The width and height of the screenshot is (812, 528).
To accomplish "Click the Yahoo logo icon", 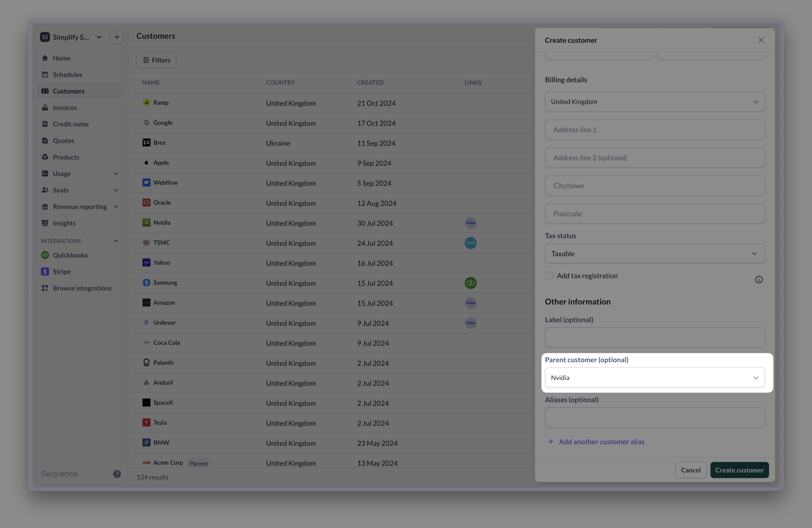I will 146,262.
